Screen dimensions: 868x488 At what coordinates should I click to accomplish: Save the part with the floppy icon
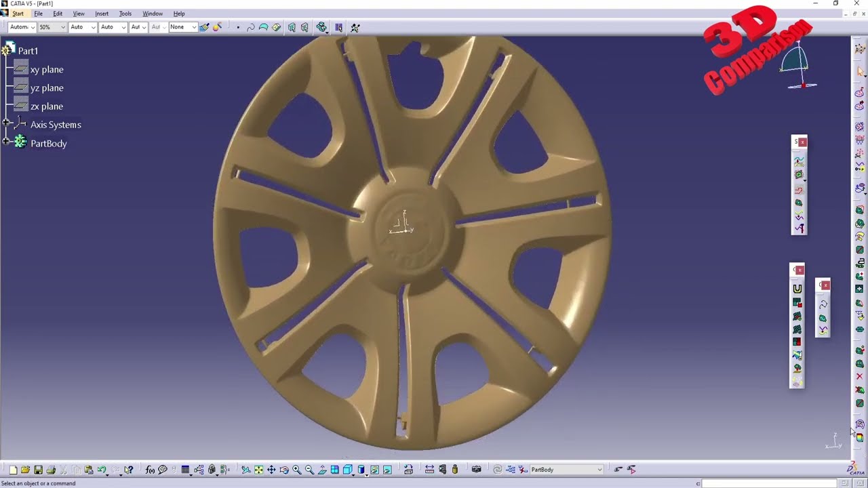38,470
